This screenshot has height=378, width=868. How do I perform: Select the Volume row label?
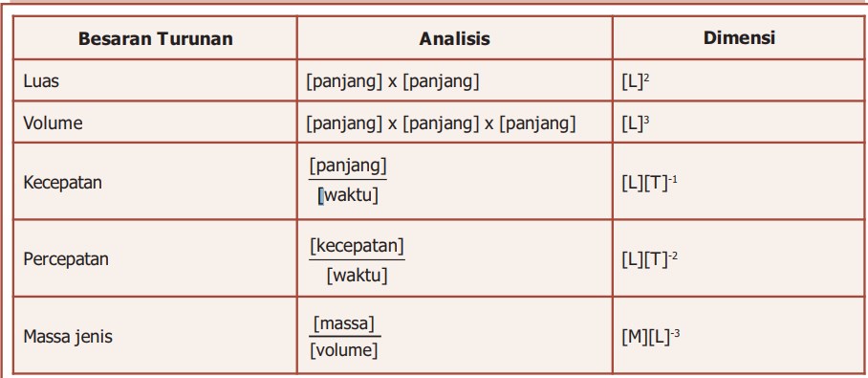[x=53, y=122]
